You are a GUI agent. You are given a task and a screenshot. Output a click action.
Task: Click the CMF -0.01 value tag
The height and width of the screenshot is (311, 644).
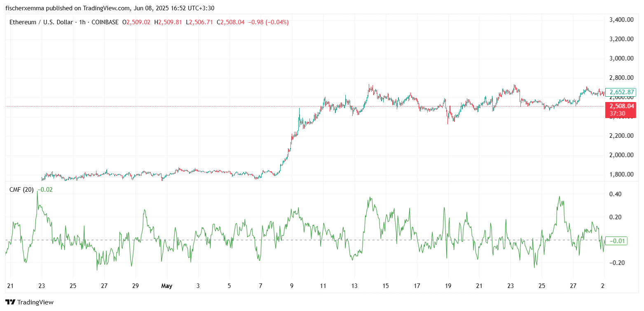coord(617,241)
